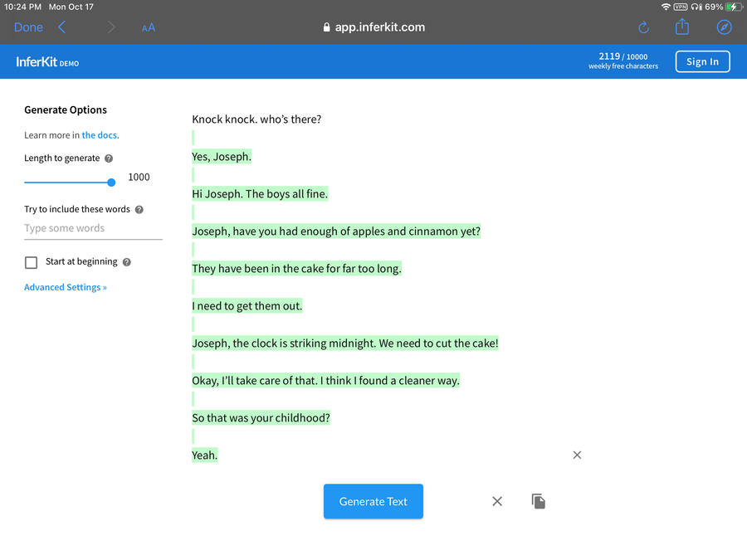Screen dimensions: 747x560
Task: Tap the back chevron in browser bar
Action: click(62, 27)
